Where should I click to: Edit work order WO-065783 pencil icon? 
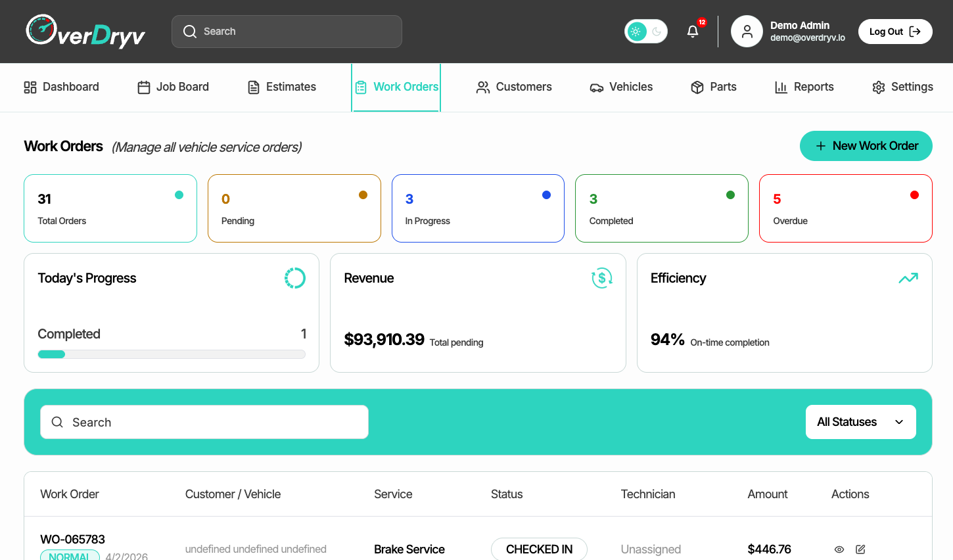(860, 549)
